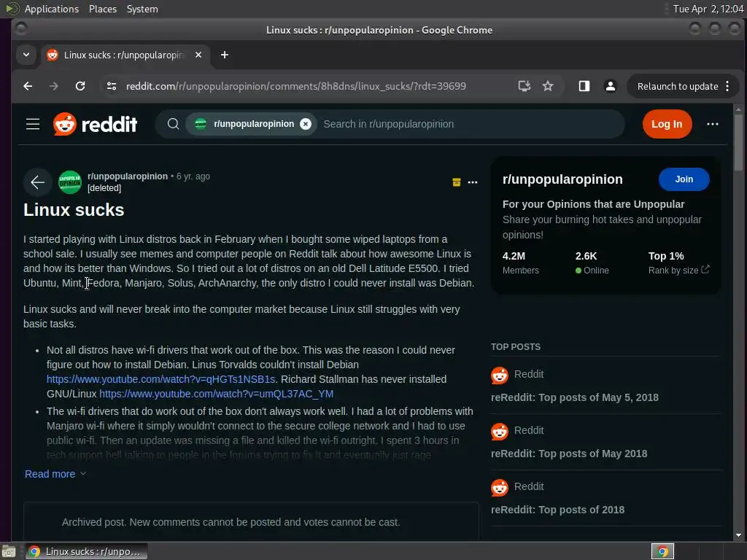The width and height of the screenshot is (747, 560).
Task: Click the Linux sucks post title
Action: (x=74, y=210)
